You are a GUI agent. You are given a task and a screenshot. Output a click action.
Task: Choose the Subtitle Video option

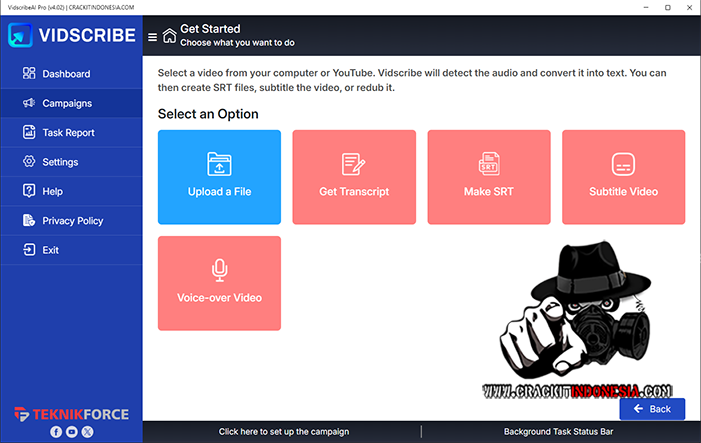(x=623, y=177)
